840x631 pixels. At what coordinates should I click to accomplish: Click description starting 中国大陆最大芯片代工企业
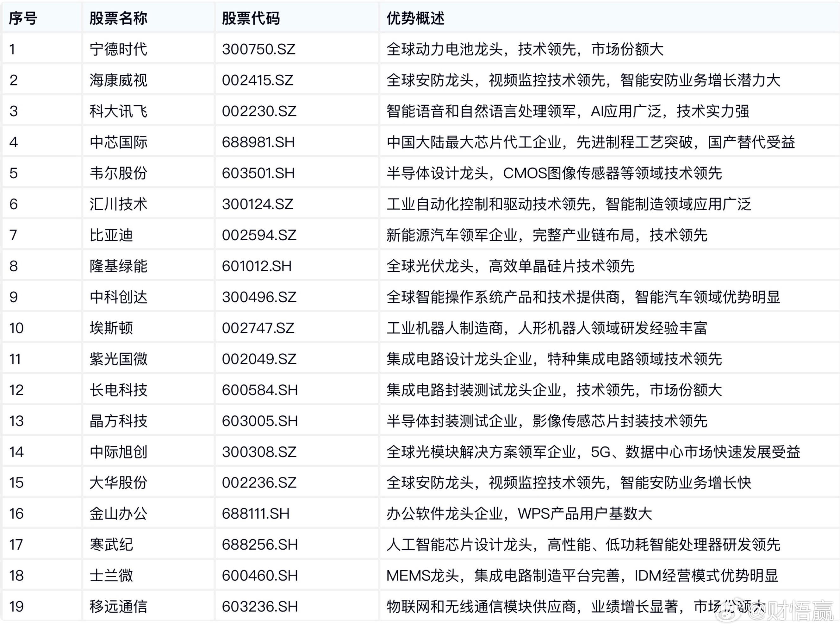click(591, 142)
